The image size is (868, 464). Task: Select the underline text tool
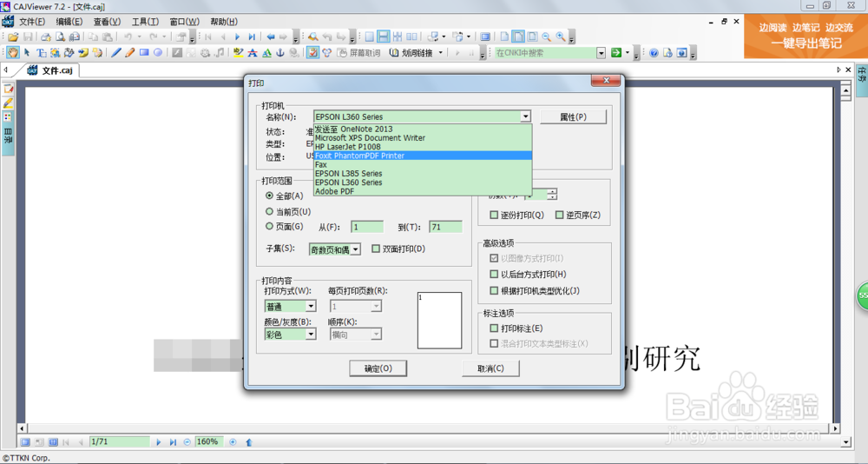pyautogui.click(x=266, y=53)
